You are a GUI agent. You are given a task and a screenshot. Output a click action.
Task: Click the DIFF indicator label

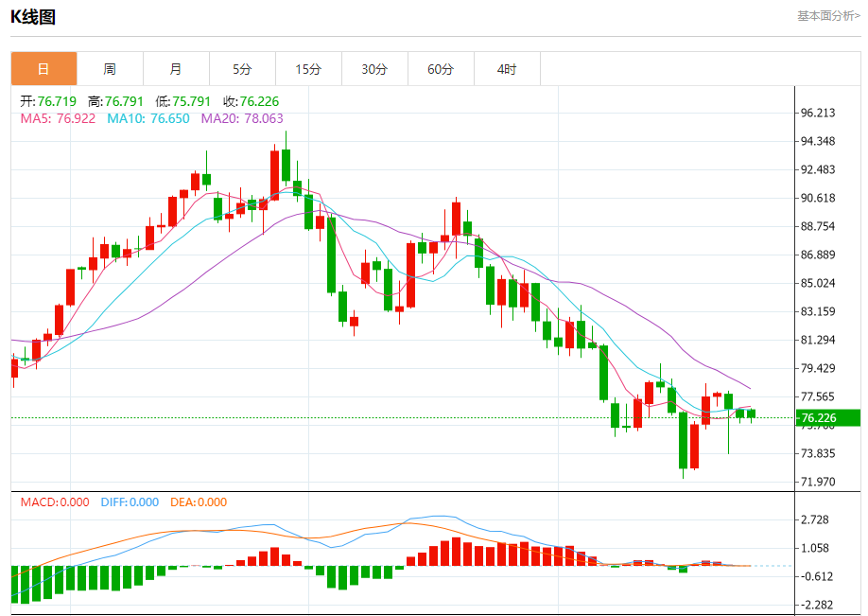[x=130, y=502]
